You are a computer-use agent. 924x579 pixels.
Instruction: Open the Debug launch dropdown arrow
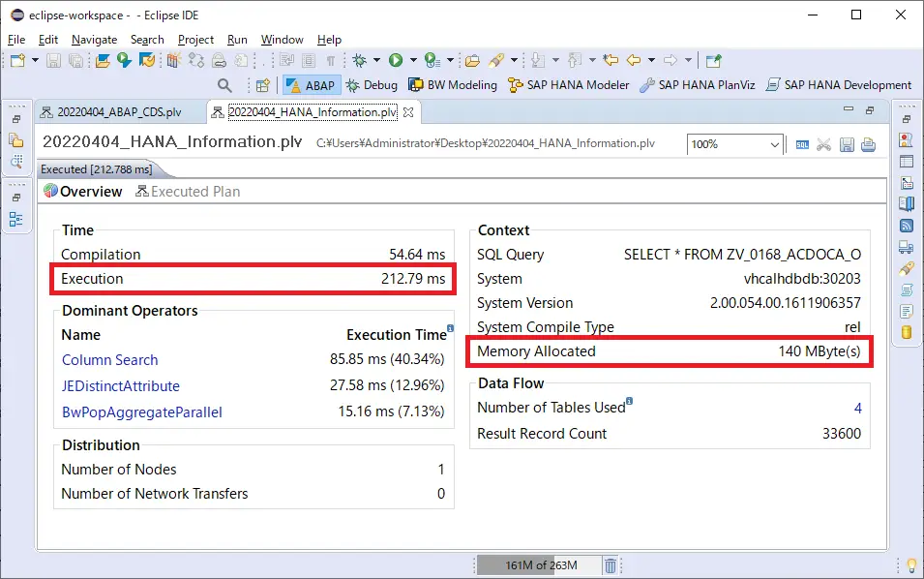(x=376, y=60)
